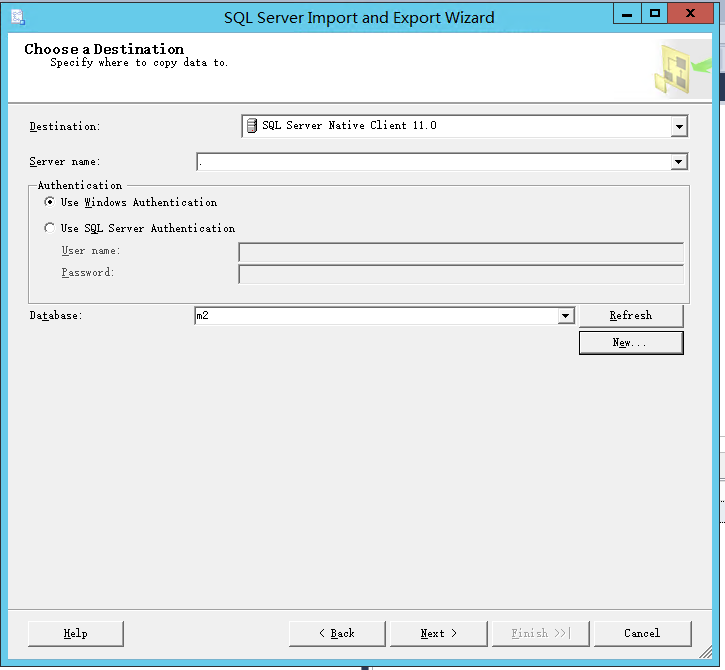
Task: Click the wizard folder graphic in header
Action: click(x=682, y=70)
